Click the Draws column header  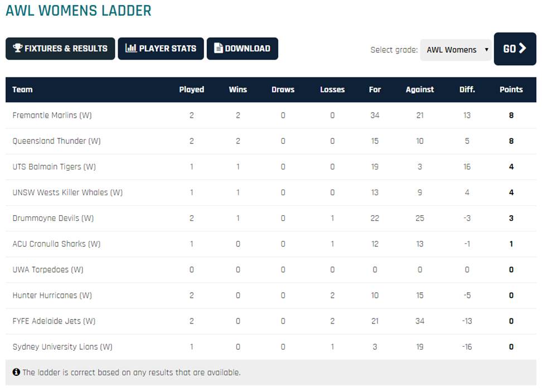click(283, 90)
